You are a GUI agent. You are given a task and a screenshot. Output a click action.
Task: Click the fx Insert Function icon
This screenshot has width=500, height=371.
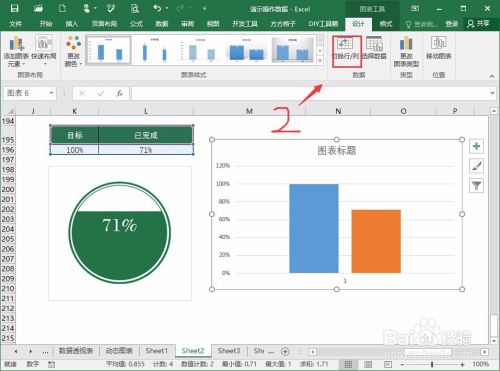click(x=119, y=93)
